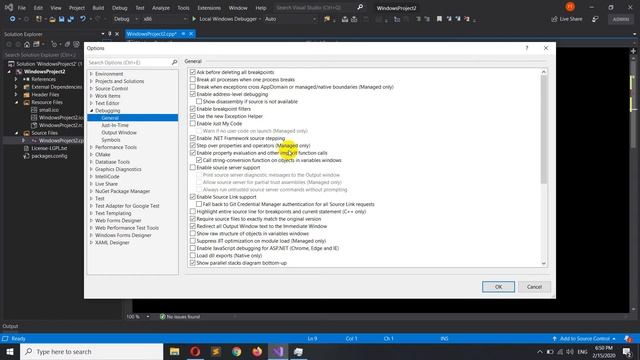Click the Visual Studio search magnifier icon
The width and height of the screenshot is (640, 360).
[x=360, y=7]
